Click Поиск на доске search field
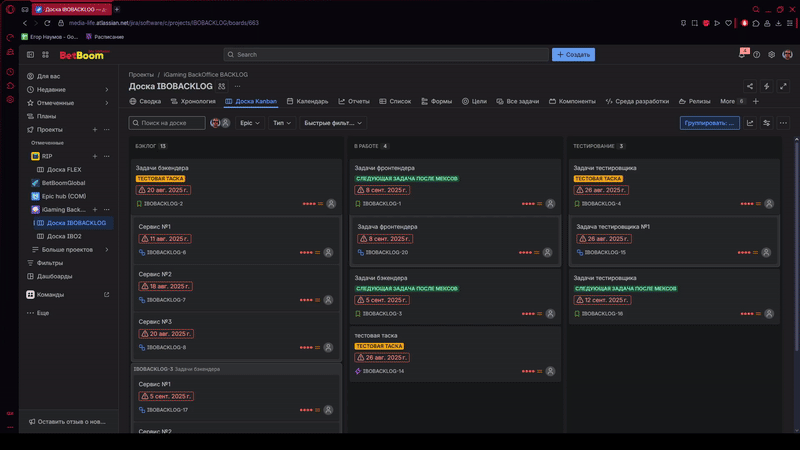The width and height of the screenshot is (800, 450). click(167, 123)
